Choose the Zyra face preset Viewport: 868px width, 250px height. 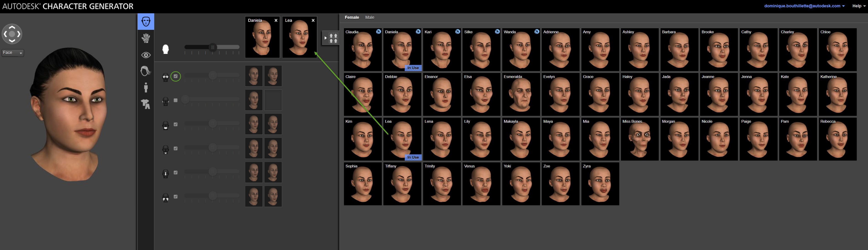pyautogui.click(x=600, y=184)
